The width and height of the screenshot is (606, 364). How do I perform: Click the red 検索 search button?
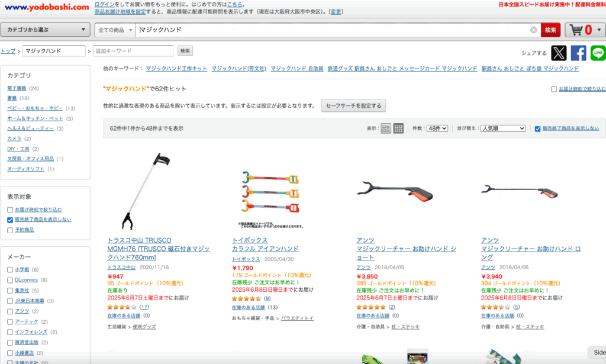click(551, 30)
